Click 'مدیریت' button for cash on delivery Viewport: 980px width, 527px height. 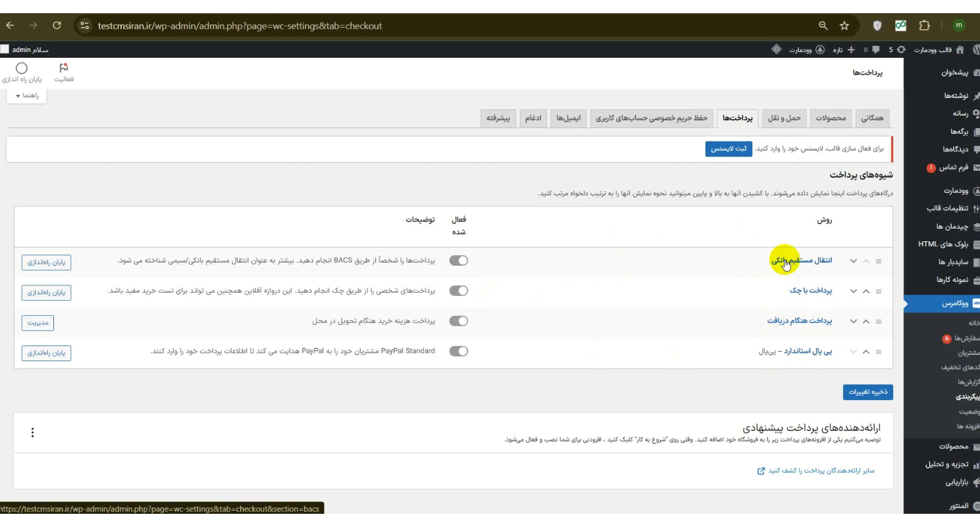(x=38, y=323)
